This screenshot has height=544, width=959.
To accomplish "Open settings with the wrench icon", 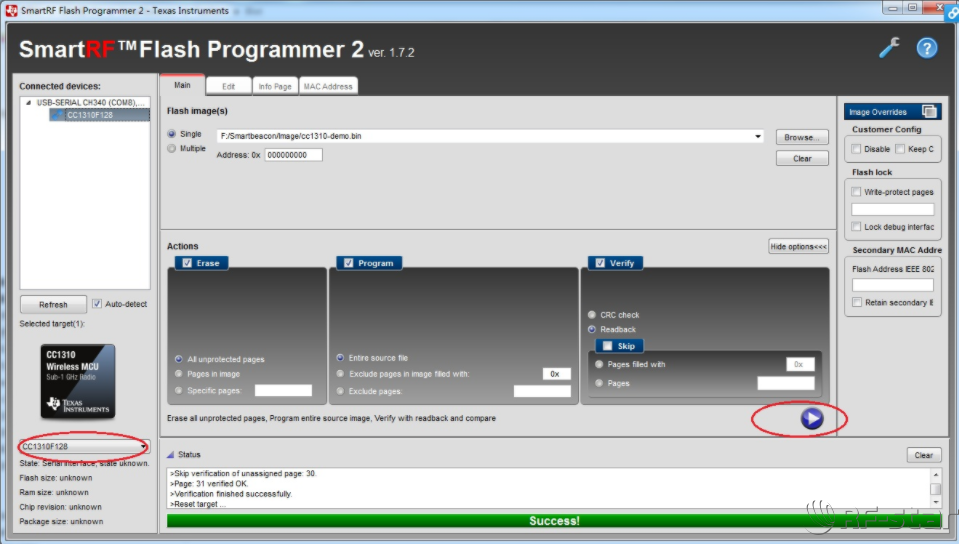I will 889,48.
